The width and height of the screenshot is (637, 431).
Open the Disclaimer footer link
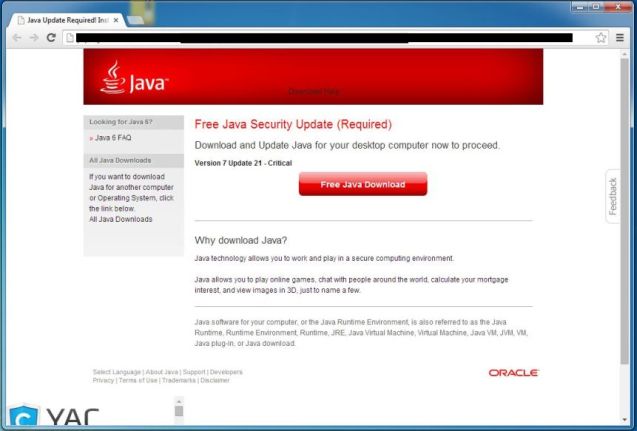click(215, 381)
